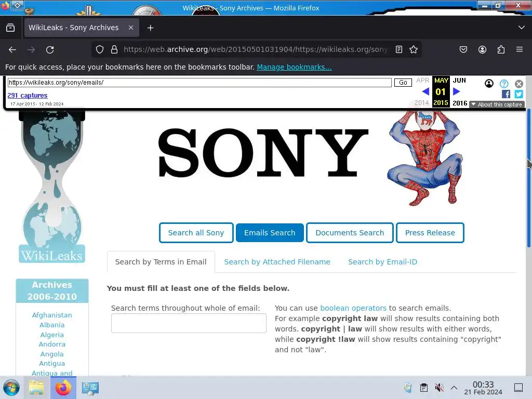
Task: Open the Extensions puzzle icon
Action: [x=501, y=49]
